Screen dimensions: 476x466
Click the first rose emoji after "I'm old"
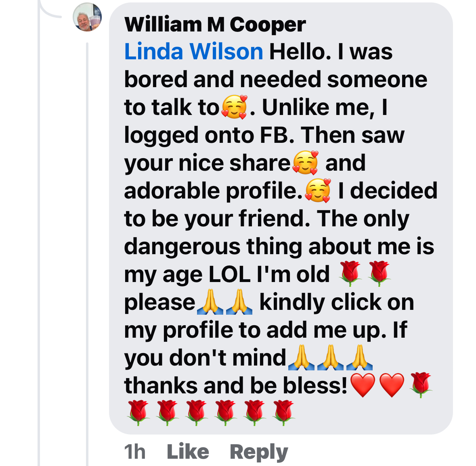point(350,274)
